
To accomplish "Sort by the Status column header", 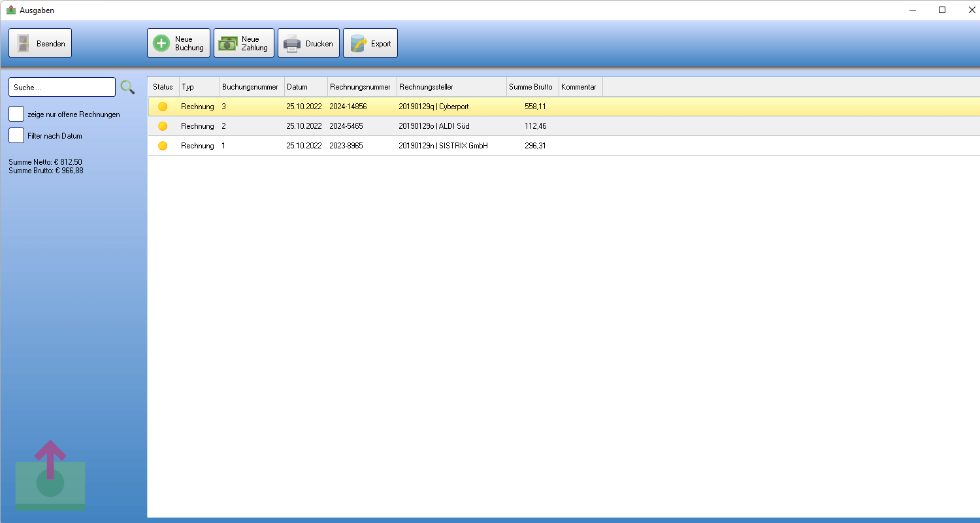I will pyautogui.click(x=163, y=87).
